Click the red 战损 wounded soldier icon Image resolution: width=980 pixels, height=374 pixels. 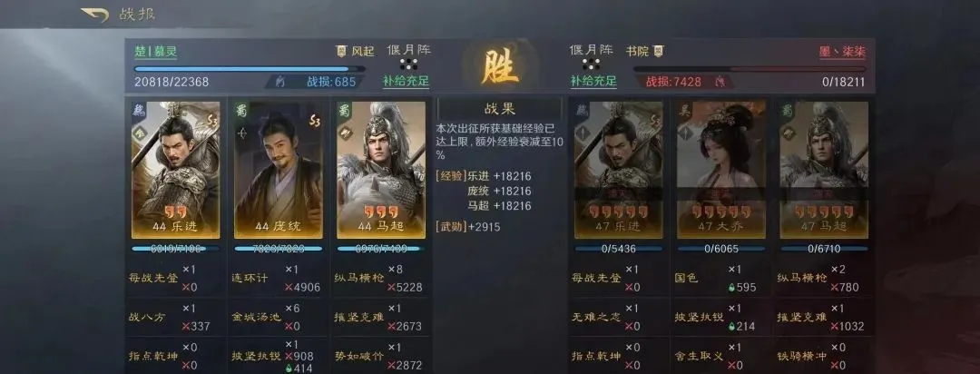click(719, 82)
